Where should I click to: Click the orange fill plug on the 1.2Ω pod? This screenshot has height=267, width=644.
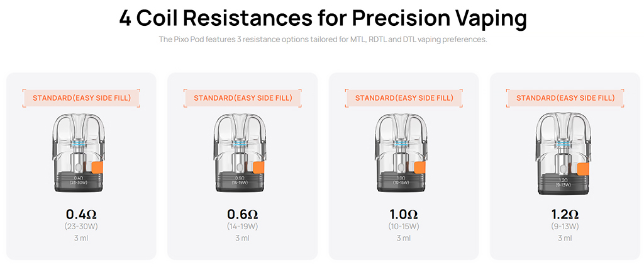click(582, 169)
